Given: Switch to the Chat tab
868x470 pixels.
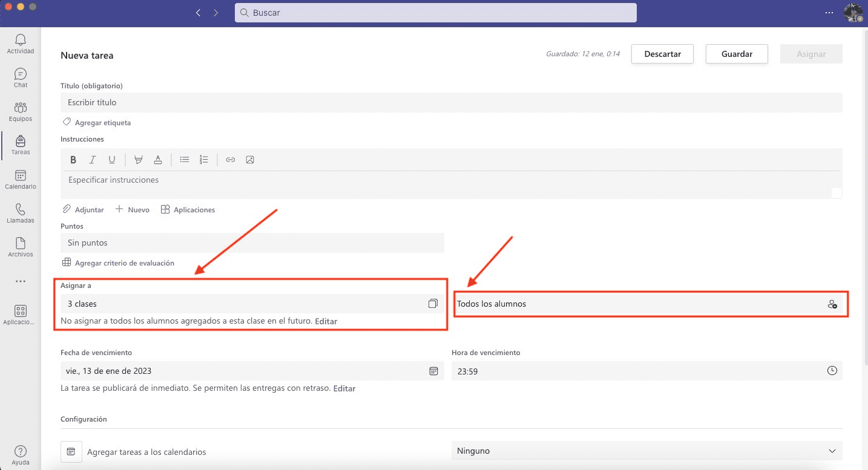Looking at the screenshot, I should (21, 77).
